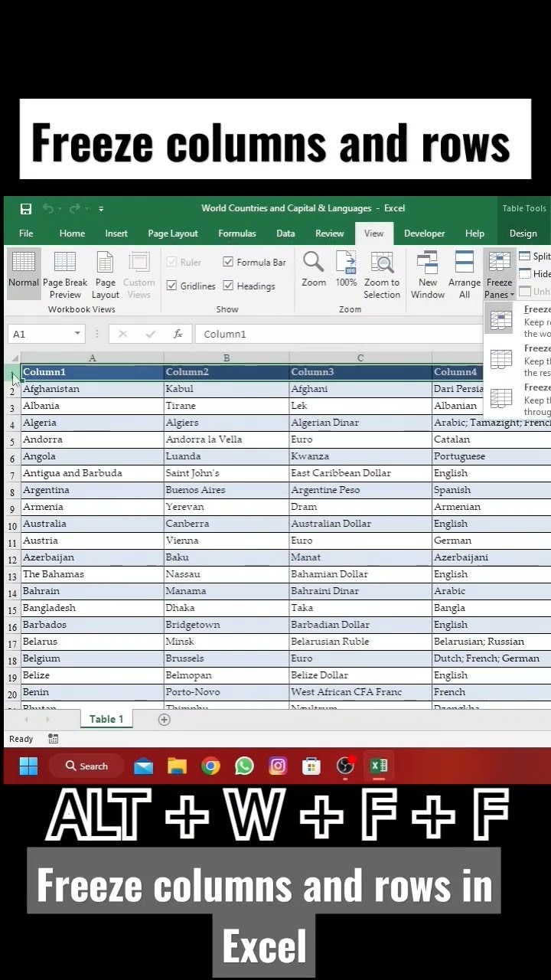Select Page Break Preview view
The image size is (551, 980).
[x=65, y=276]
